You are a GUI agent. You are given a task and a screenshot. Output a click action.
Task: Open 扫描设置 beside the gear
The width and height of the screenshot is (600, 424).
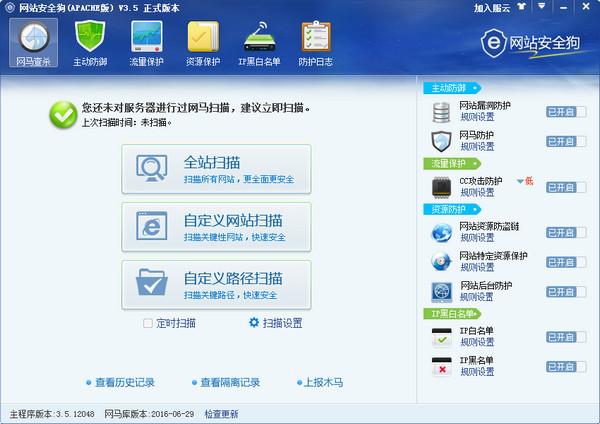(282, 323)
